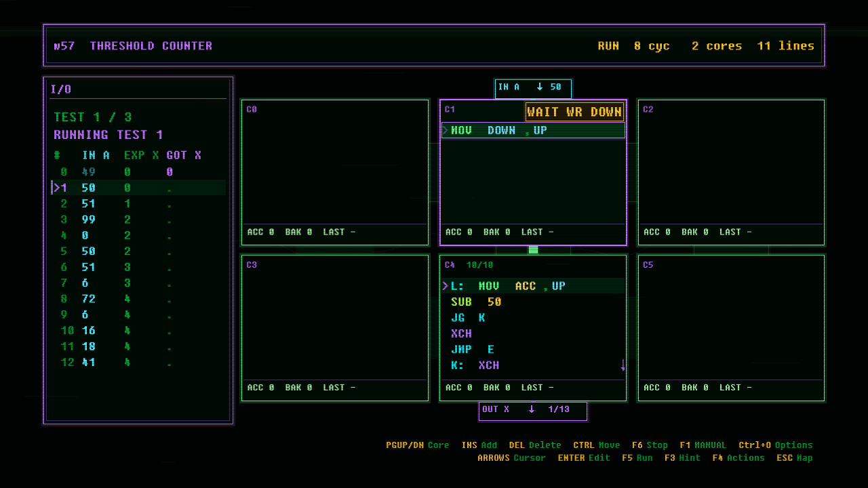Click F1 MANUAL shortcut
Image resolution: width=868 pixels, height=488 pixels.
703,445
